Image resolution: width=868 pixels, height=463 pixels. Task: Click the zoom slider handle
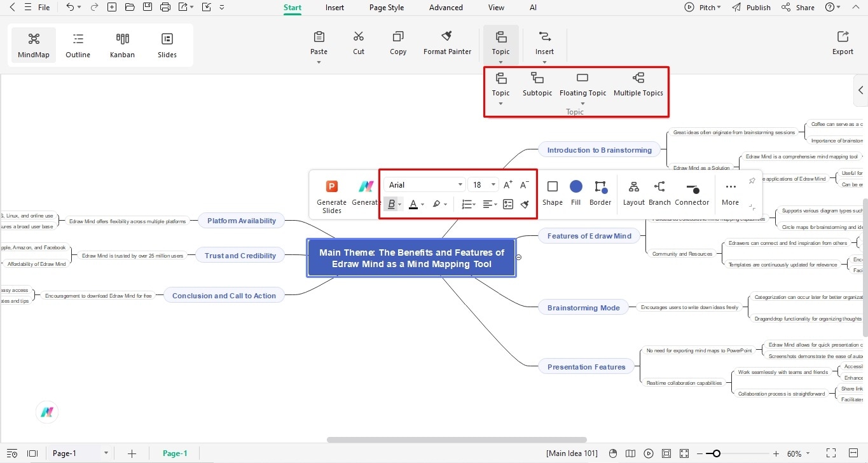pyautogui.click(x=717, y=453)
